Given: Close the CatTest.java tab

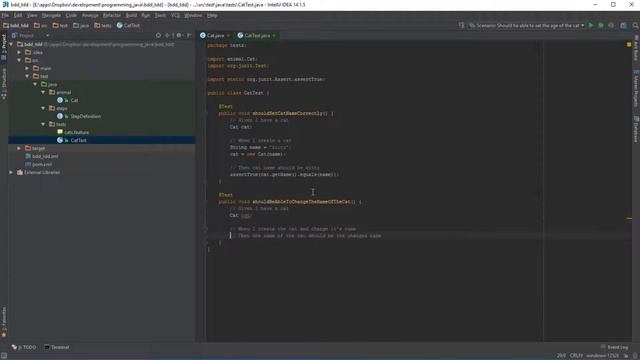Looking at the screenshot, I should [274, 36].
